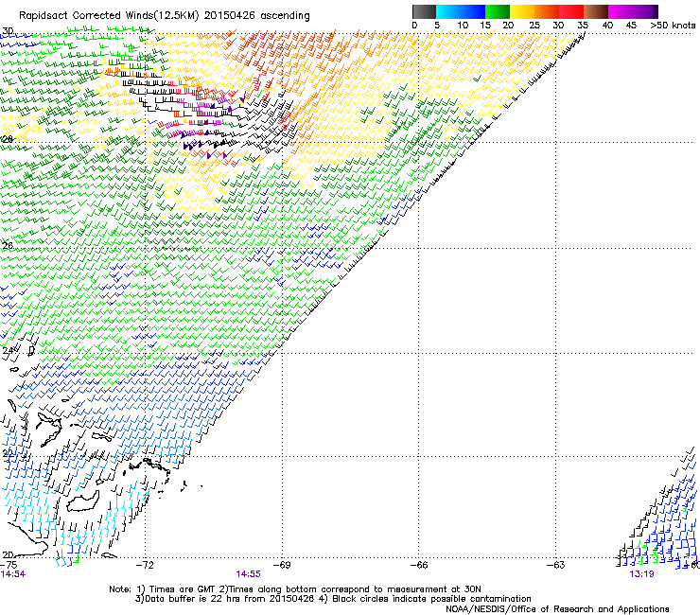Click the NOAA/NESDIS credit line

[x=557, y=609]
